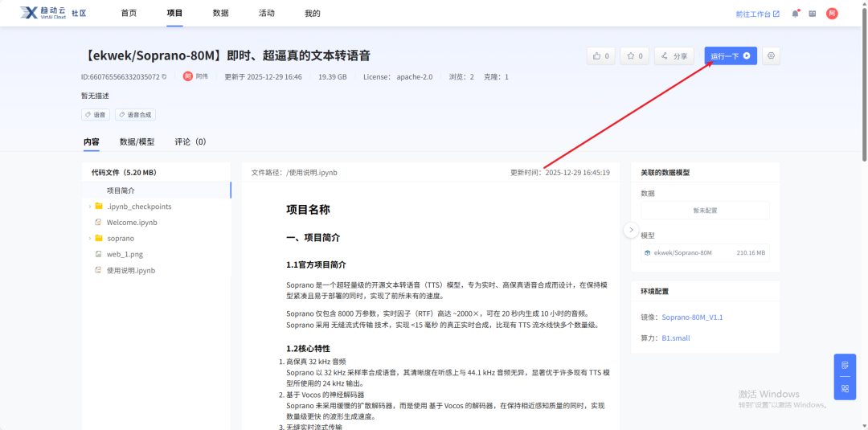Follow the 前往工作台 link

(x=757, y=14)
